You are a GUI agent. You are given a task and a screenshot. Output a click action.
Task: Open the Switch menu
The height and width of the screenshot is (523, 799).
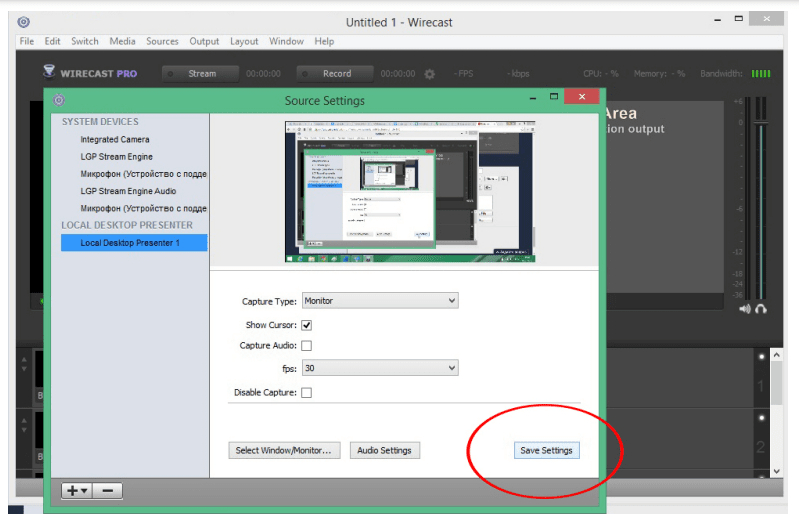[x=85, y=41]
